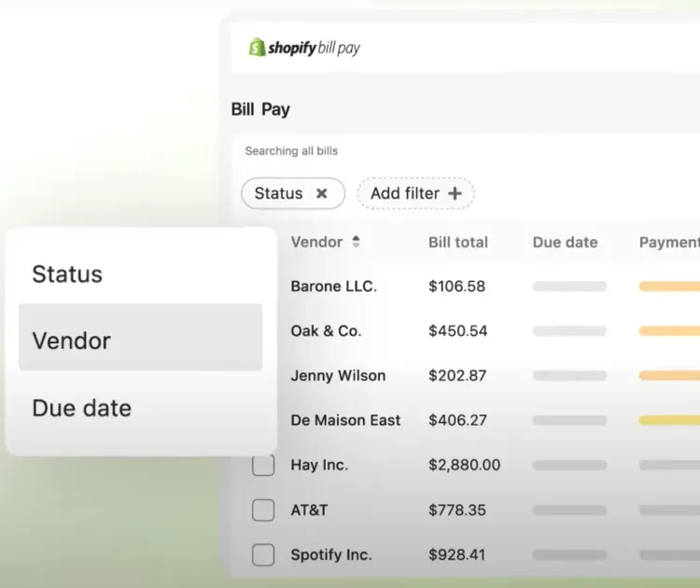This screenshot has height=588, width=700.
Task: Click the Bill Pay page heading
Action: pyautogui.click(x=260, y=109)
